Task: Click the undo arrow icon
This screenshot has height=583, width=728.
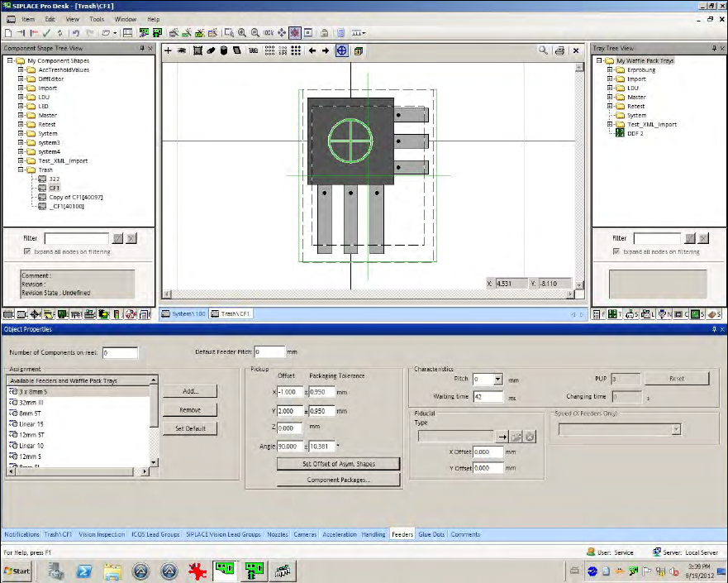Action: [x=76, y=33]
